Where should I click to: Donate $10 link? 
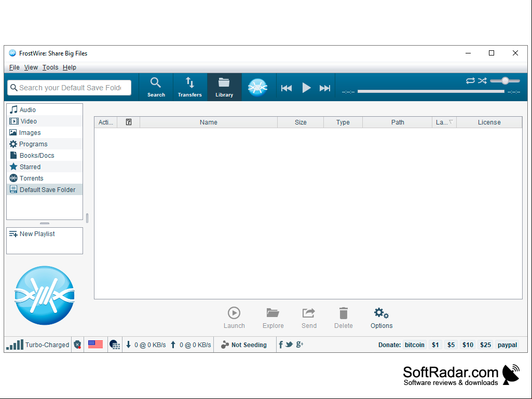(468, 345)
